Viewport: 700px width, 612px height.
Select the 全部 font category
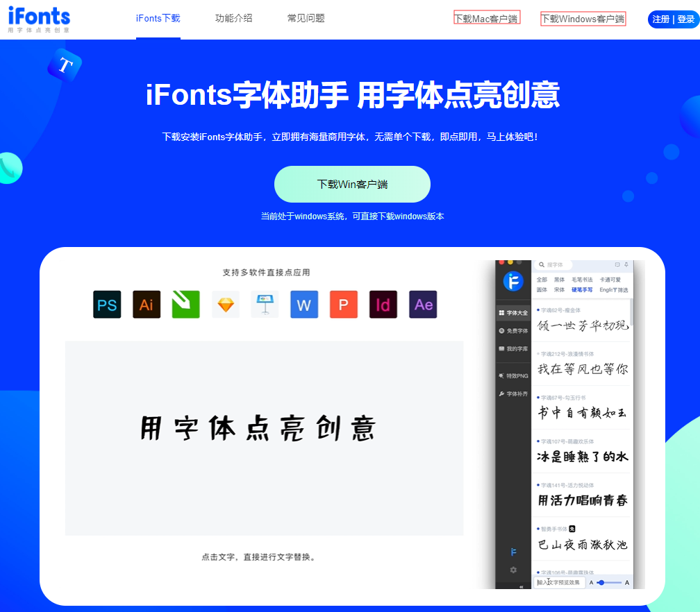(x=542, y=280)
